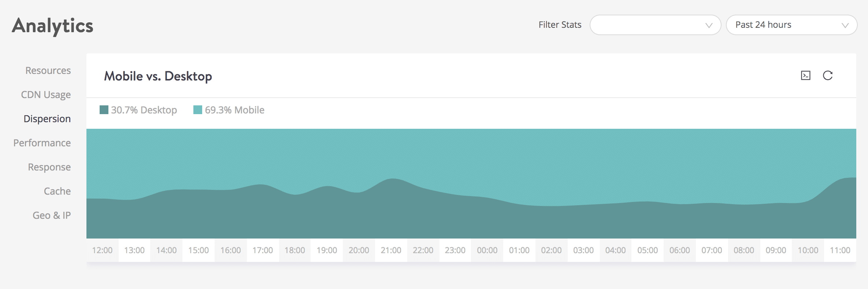Click the Analytics page title
Screen dimensions: 868x289
pyautogui.click(x=52, y=25)
